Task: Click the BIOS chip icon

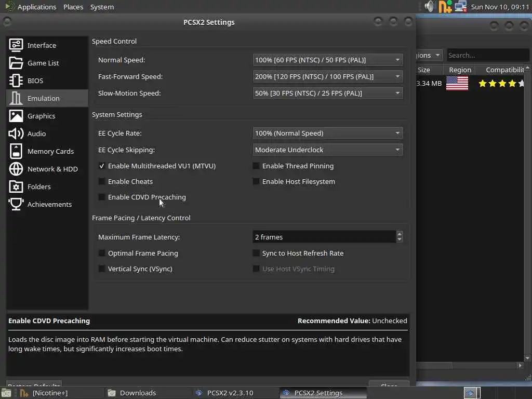Action: 16,81
